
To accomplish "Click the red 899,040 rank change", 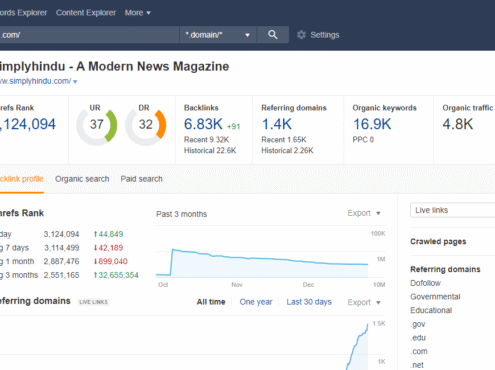I will point(111,261).
